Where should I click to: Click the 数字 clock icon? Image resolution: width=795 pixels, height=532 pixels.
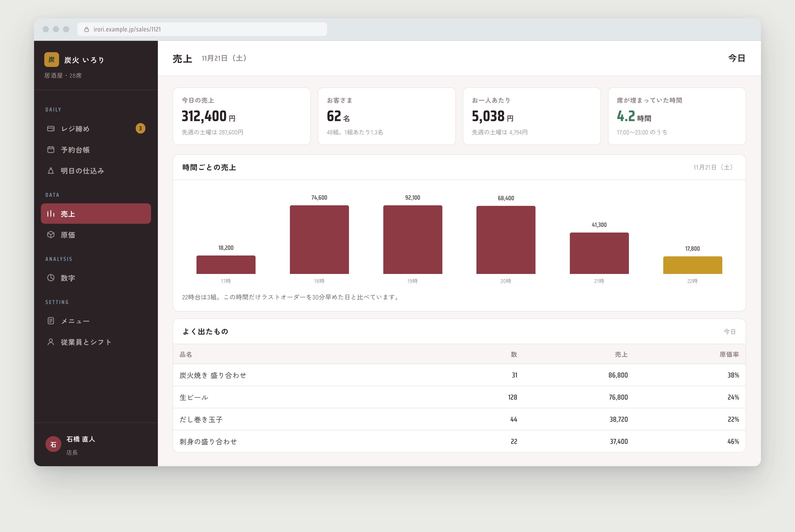coord(51,278)
